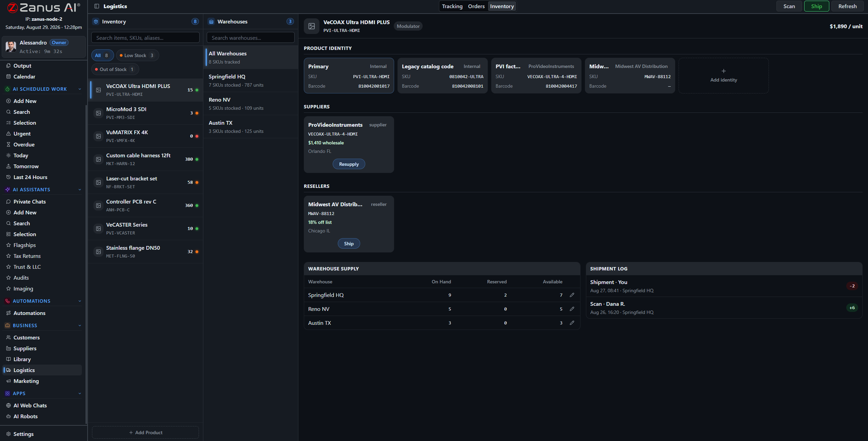Show Today's scheduled work
Viewport: 868px width, 441px height.
42,155
